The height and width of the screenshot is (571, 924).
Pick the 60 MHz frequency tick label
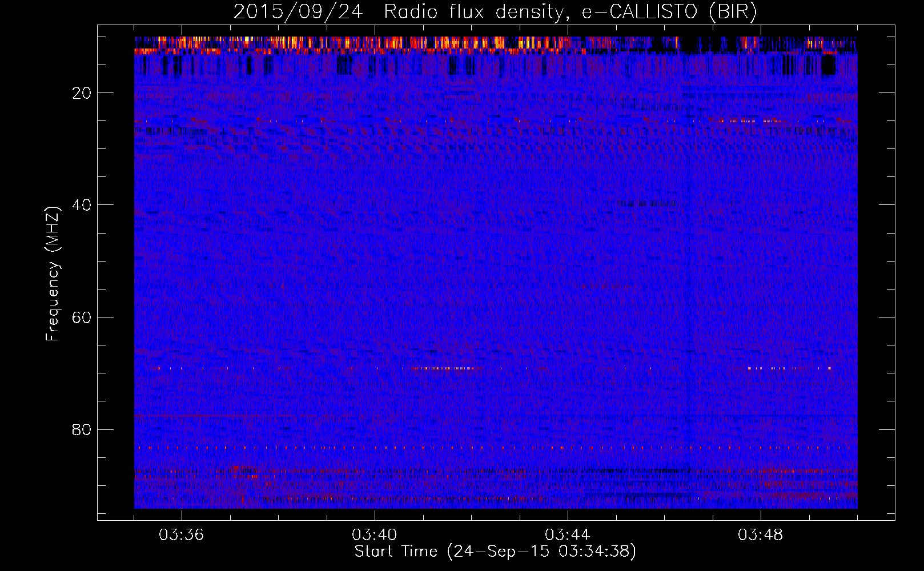pyautogui.click(x=82, y=317)
